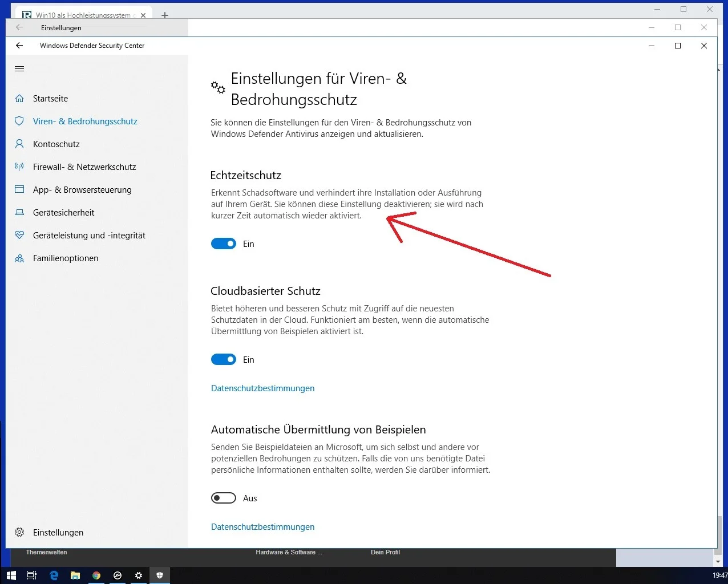This screenshot has height=584, width=728.
Task: Enable Automatische Übermittlung von Beispielen toggle
Action: tap(224, 498)
